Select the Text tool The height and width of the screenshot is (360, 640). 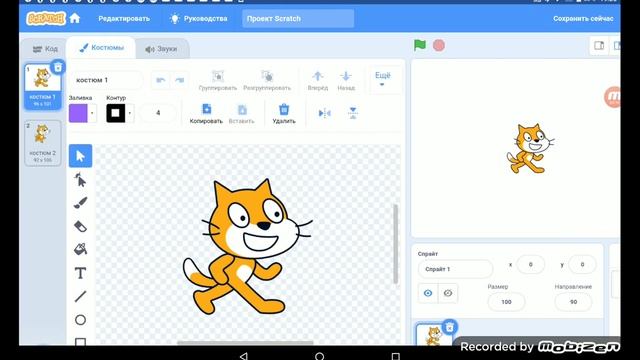pyautogui.click(x=80, y=273)
